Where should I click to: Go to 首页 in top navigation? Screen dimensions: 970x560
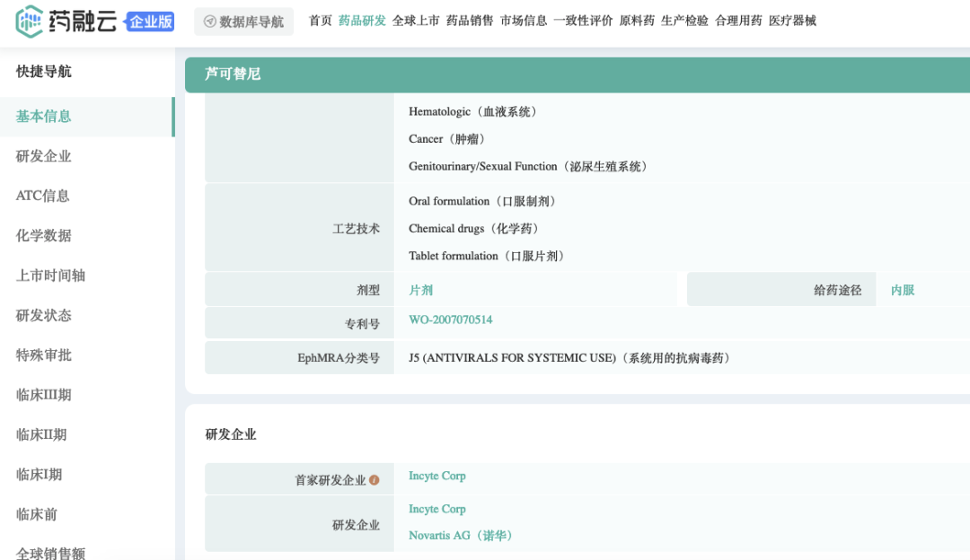(x=320, y=21)
